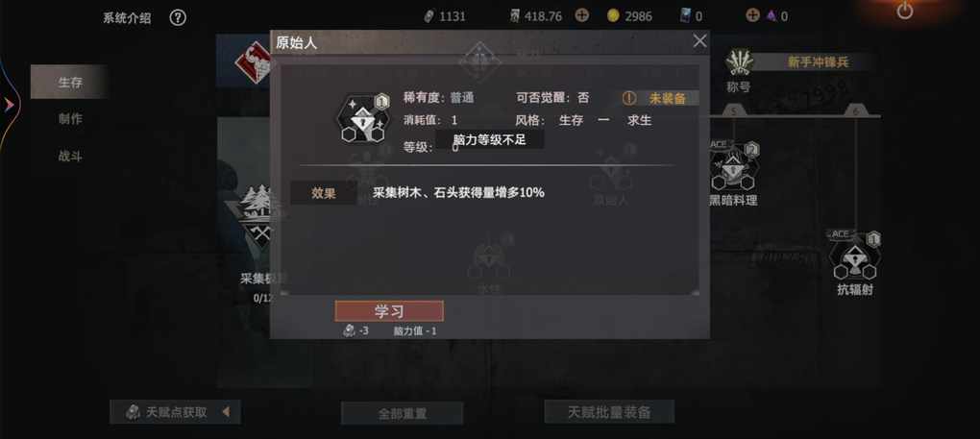Click the 学习 learn button
The height and width of the screenshot is (439, 980).
click(389, 311)
